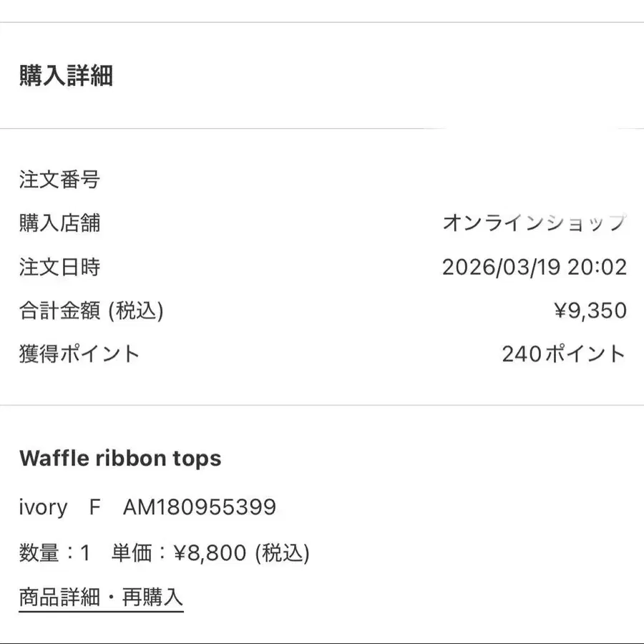Select the product code AM180955399
The width and height of the screenshot is (644, 644).
tap(200, 507)
